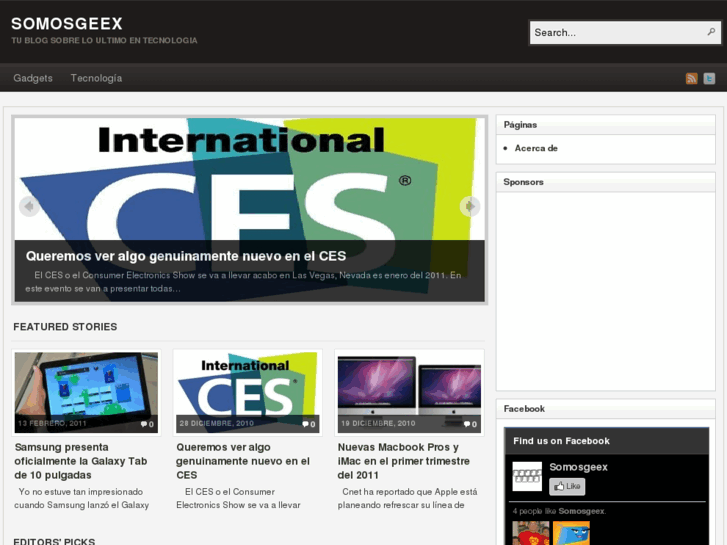
Task: Open comments bubble on CES featured story
Action: click(309, 424)
